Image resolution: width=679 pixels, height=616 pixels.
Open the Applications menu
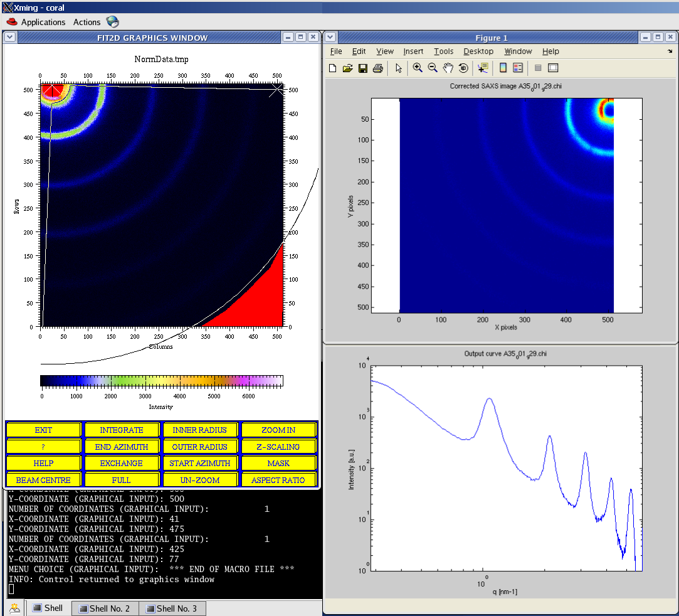(43, 22)
